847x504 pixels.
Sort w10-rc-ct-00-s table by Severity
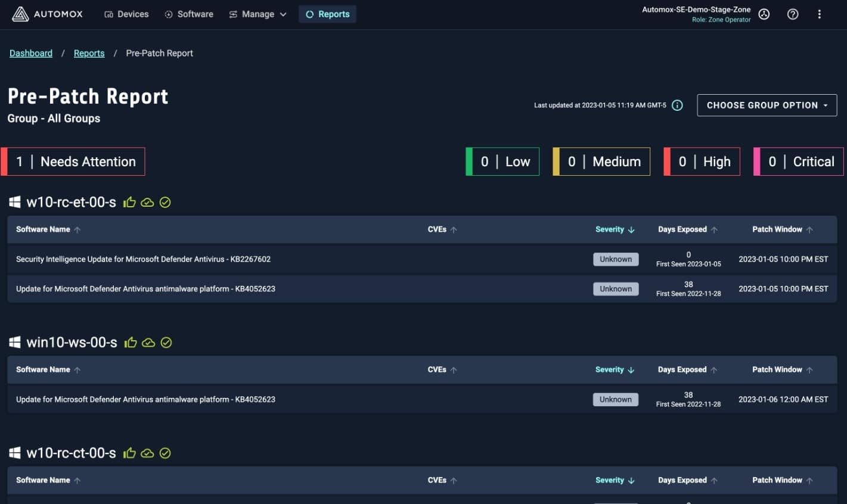click(615, 480)
